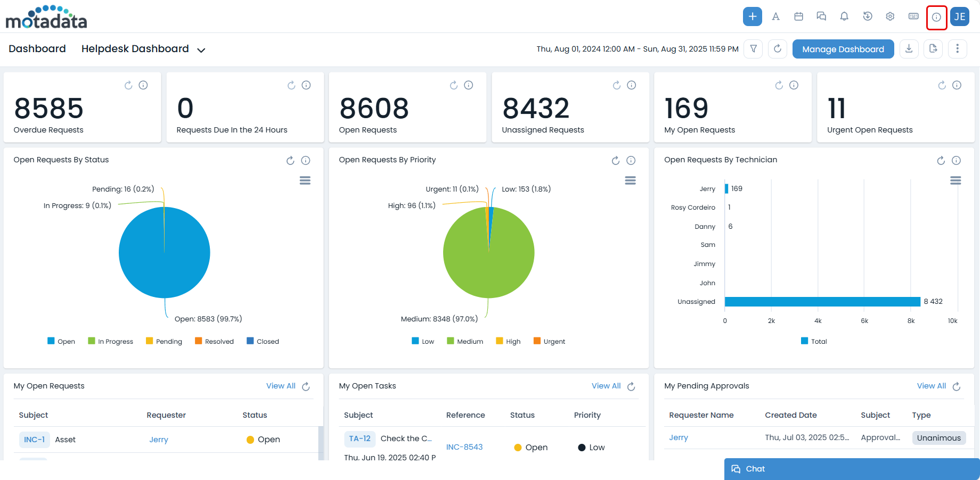Open the calendar icon in header
The width and height of the screenshot is (980, 480).
798,16
